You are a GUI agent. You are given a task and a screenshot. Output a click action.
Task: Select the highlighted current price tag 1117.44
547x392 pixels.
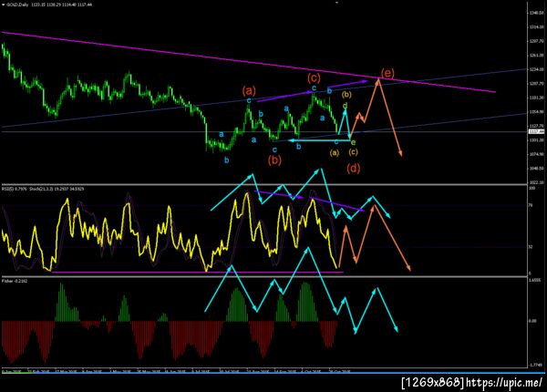tap(536, 131)
